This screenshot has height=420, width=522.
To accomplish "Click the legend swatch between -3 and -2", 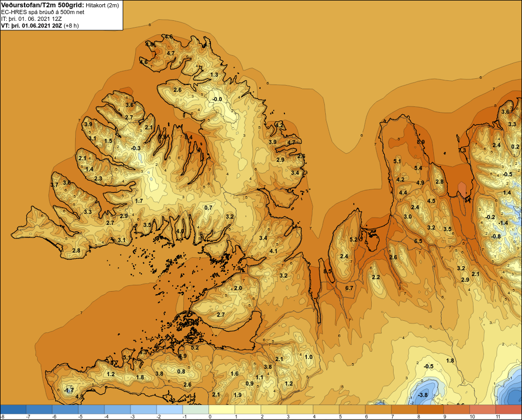I will 144,409.
